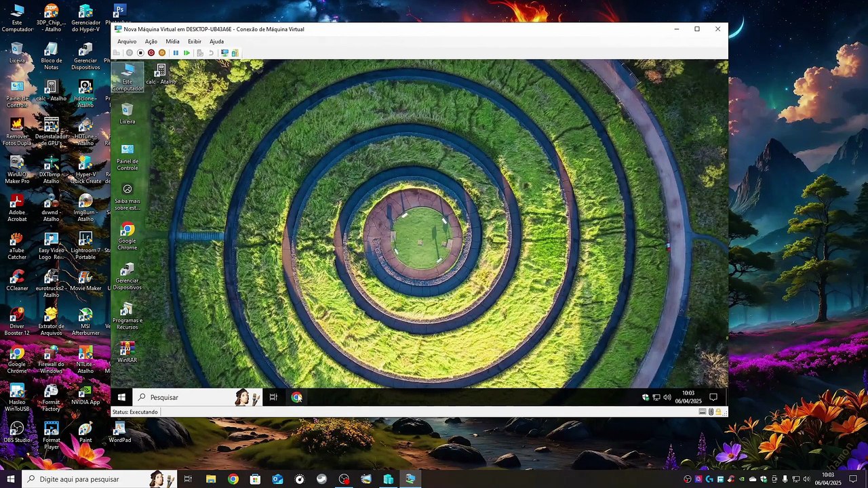This screenshot has width=868, height=488.
Task: Select host ImgBurn - Atalho desktop icon
Action: (x=85, y=208)
